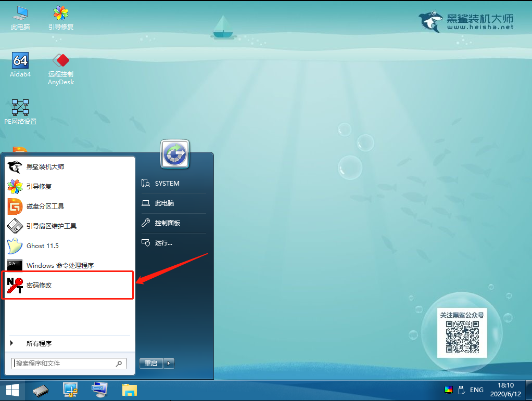Select 运行... in the Start menu
This screenshot has width=532, height=401.
163,243
